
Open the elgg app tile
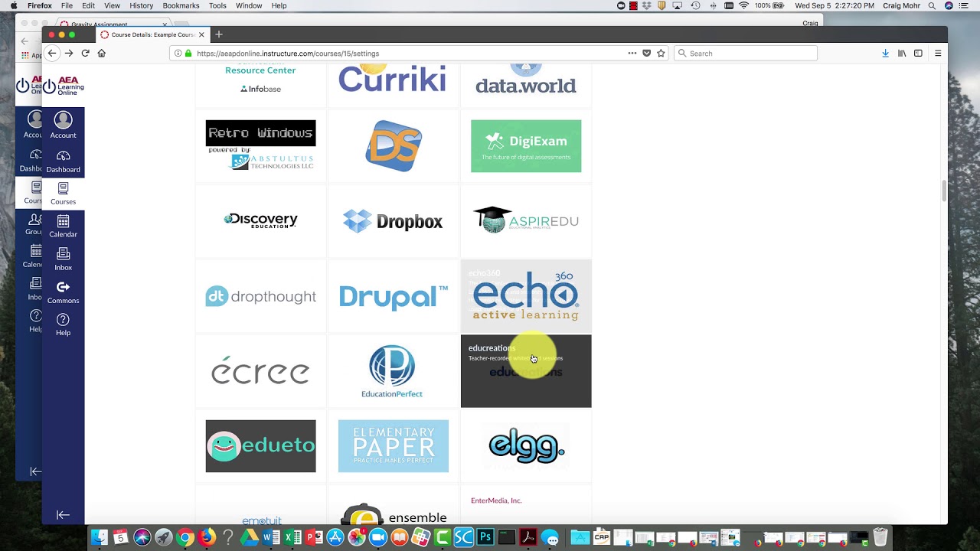click(x=526, y=445)
